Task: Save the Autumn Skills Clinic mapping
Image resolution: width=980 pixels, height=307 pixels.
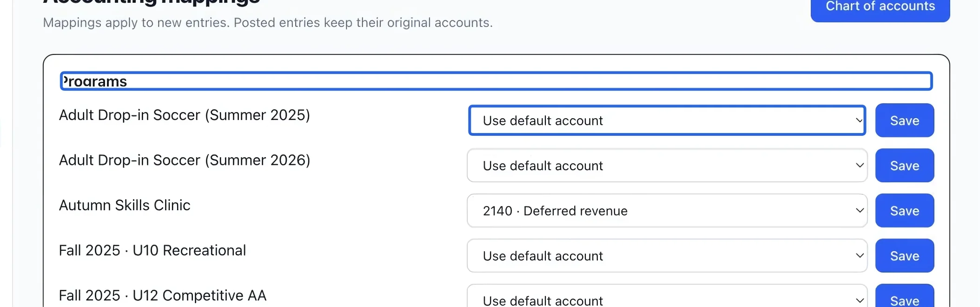Action: tap(904, 211)
